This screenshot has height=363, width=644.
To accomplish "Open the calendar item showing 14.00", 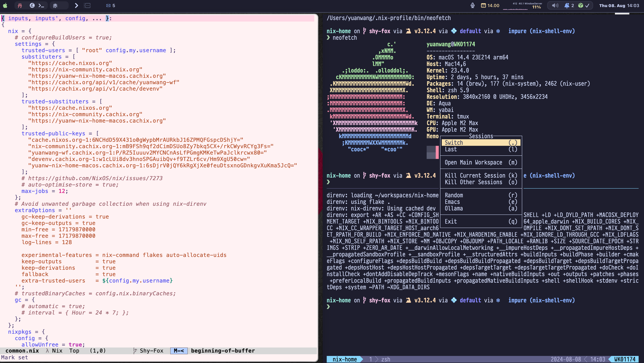I will coord(490,6).
